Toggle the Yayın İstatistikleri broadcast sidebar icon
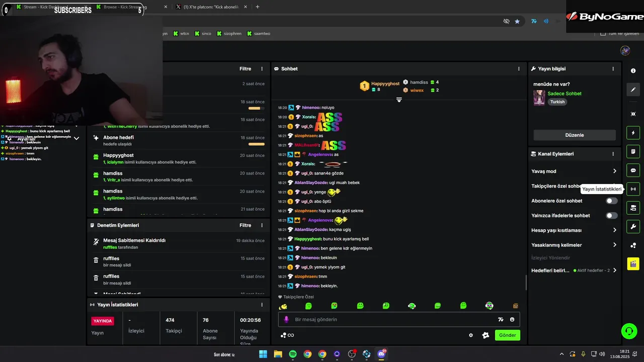644x362 pixels. pos(633,189)
